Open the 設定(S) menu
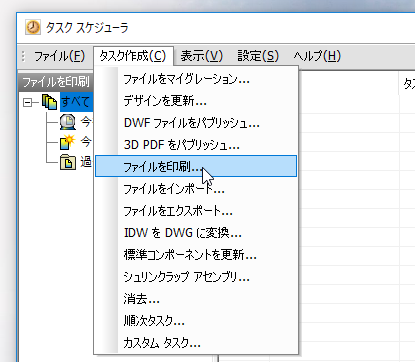Viewport: 415px width, 362px height. pyautogui.click(x=258, y=56)
